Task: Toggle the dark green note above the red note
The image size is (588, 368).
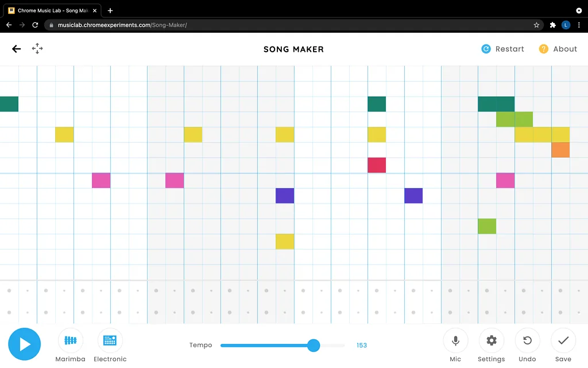Action: (377, 104)
